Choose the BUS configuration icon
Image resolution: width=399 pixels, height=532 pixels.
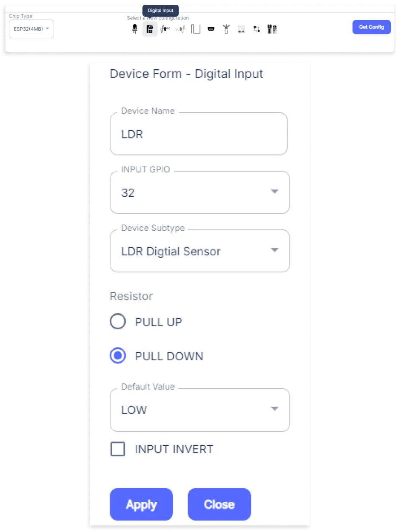pyautogui.click(x=241, y=29)
